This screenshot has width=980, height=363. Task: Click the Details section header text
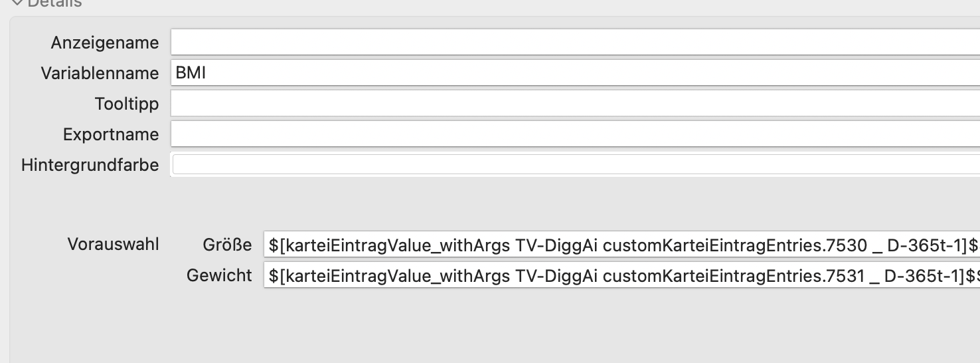pyautogui.click(x=54, y=3)
